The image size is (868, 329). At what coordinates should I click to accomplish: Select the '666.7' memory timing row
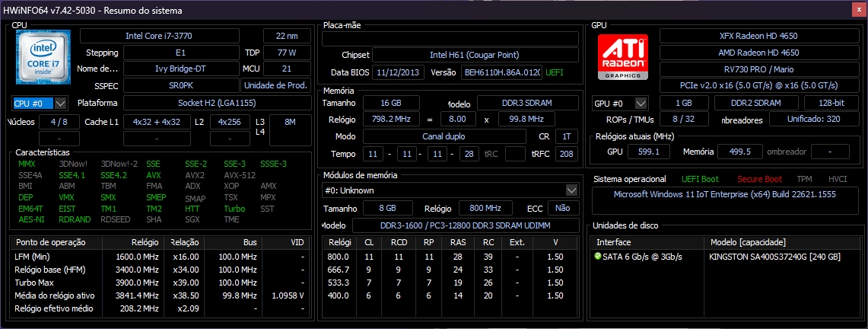(450, 270)
